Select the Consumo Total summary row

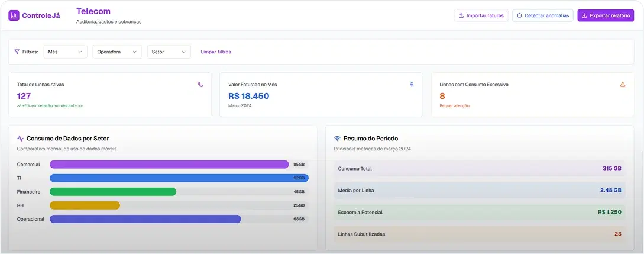tap(479, 169)
